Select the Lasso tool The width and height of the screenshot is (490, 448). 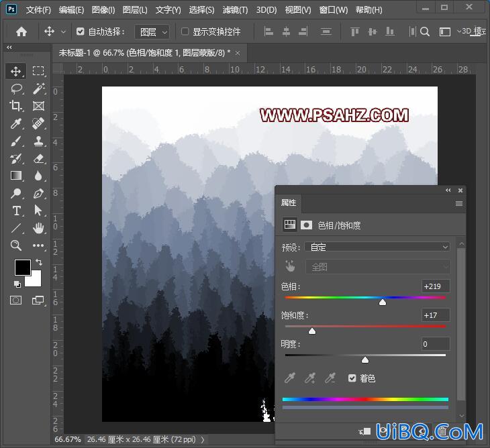click(15, 89)
